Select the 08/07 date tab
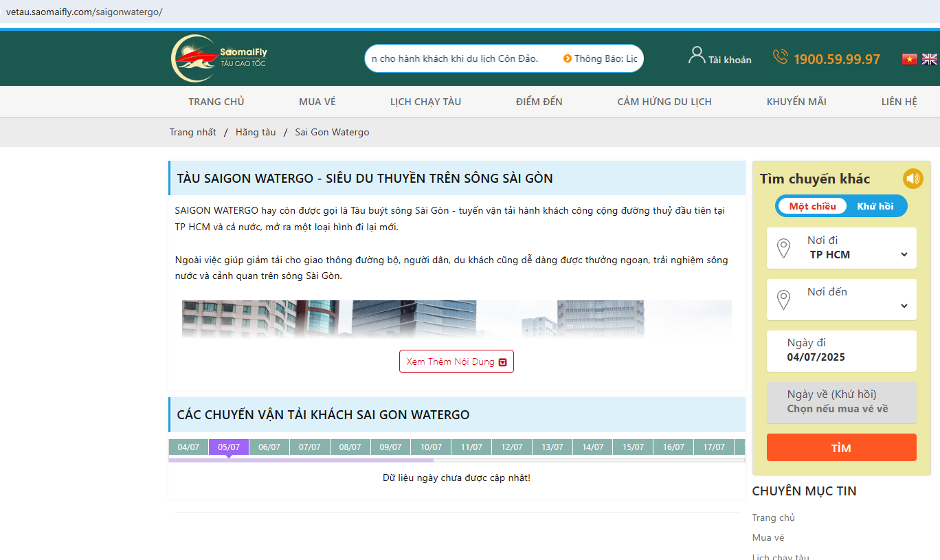Screen dimensions: 940x560 tap(350, 447)
